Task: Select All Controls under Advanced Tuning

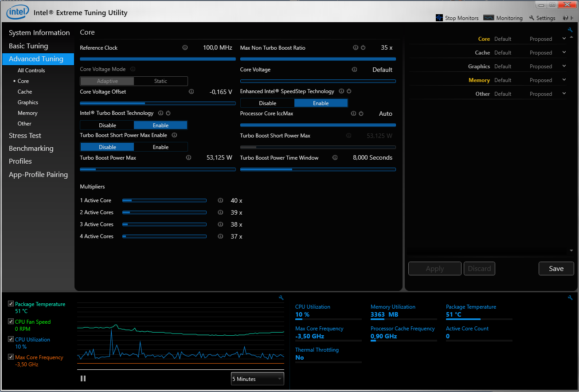Action: [31, 71]
